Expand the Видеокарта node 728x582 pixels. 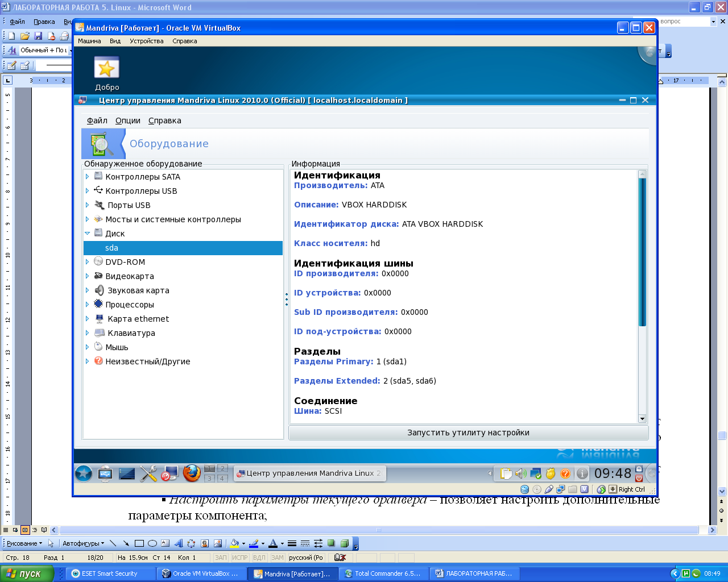pyautogui.click(x=87, y=276)
